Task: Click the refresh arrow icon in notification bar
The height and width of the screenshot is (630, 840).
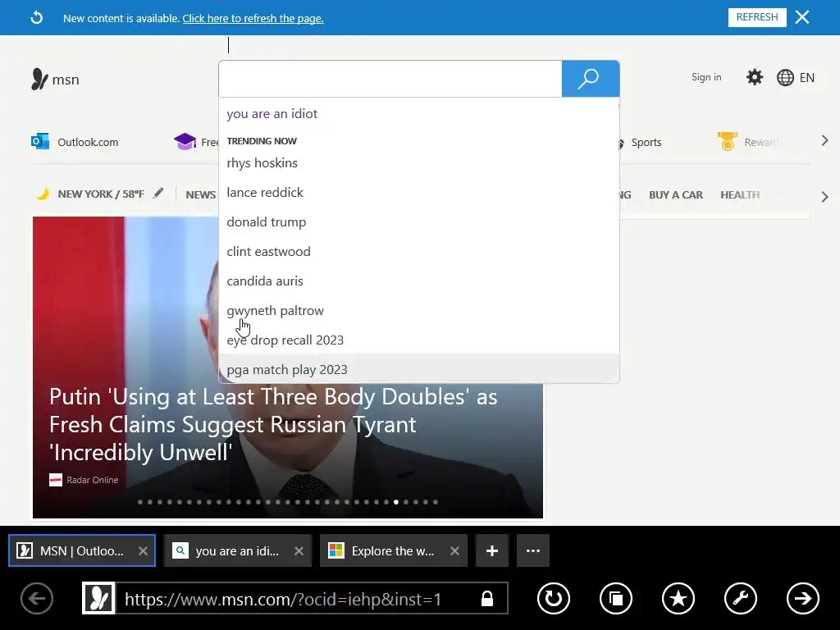Action: (x=36, y=18)
